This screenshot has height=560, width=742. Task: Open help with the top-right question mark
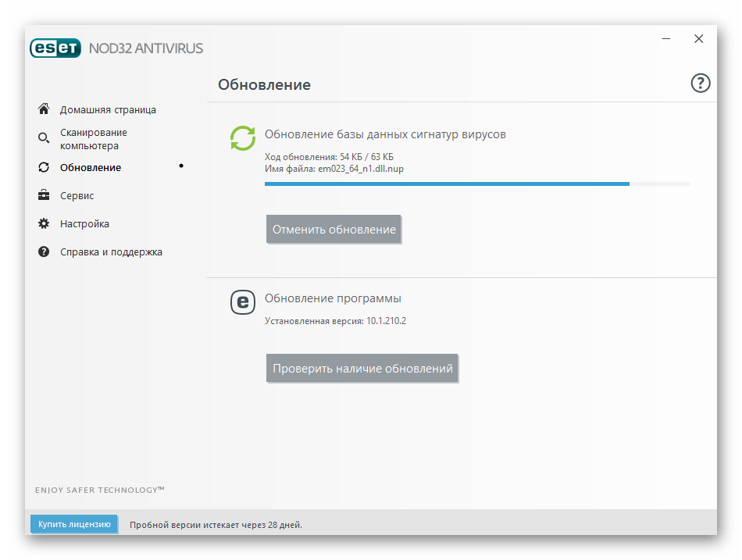tap(701, 84)
